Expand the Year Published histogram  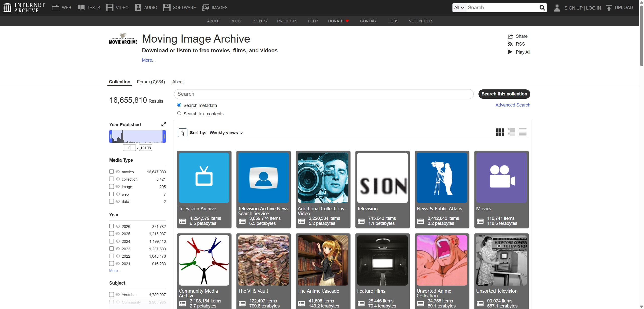(x=164, y=124)
